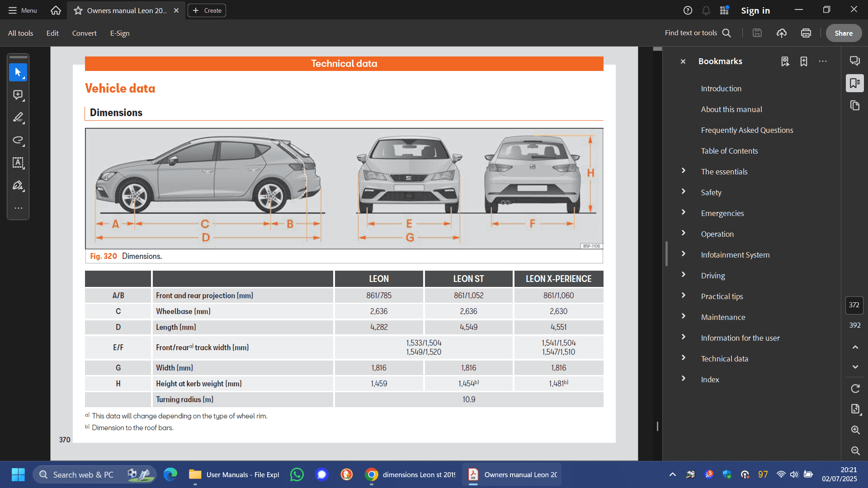Click the Create button

click(207, 10)
